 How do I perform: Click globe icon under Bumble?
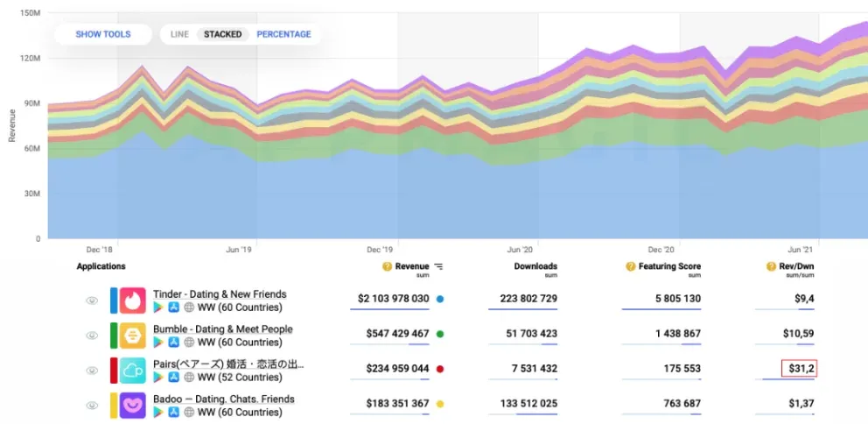(x=189, y=342)
